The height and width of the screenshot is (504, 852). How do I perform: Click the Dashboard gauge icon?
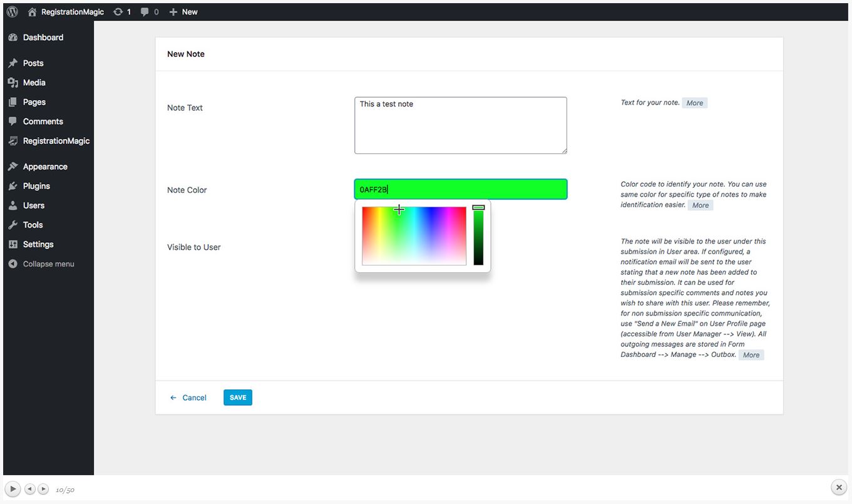click(13, 38)
